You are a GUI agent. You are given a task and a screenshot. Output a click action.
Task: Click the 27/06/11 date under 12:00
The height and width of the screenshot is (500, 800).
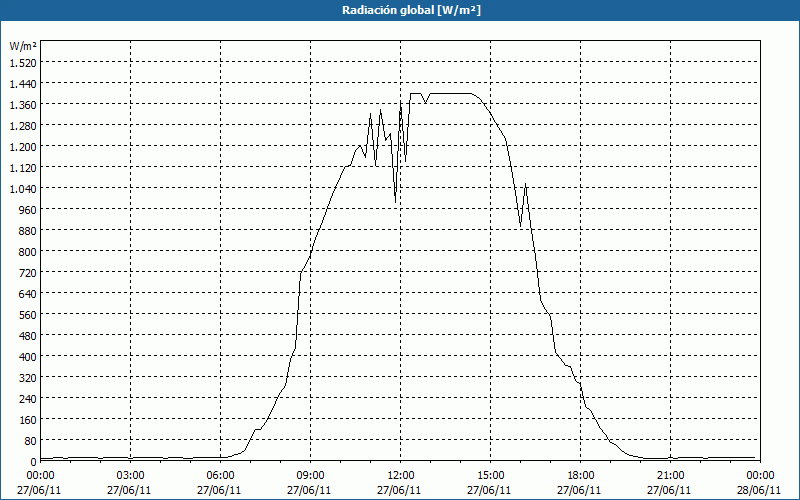(399, 490)
